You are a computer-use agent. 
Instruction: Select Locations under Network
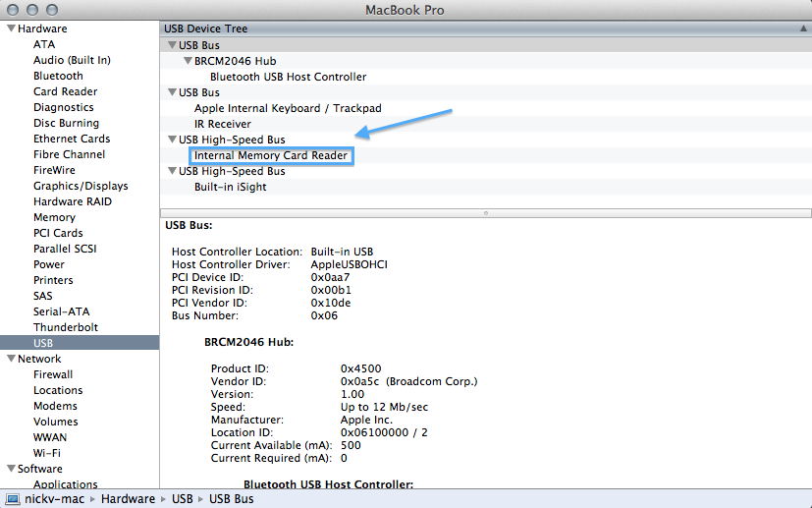[58, 390]
